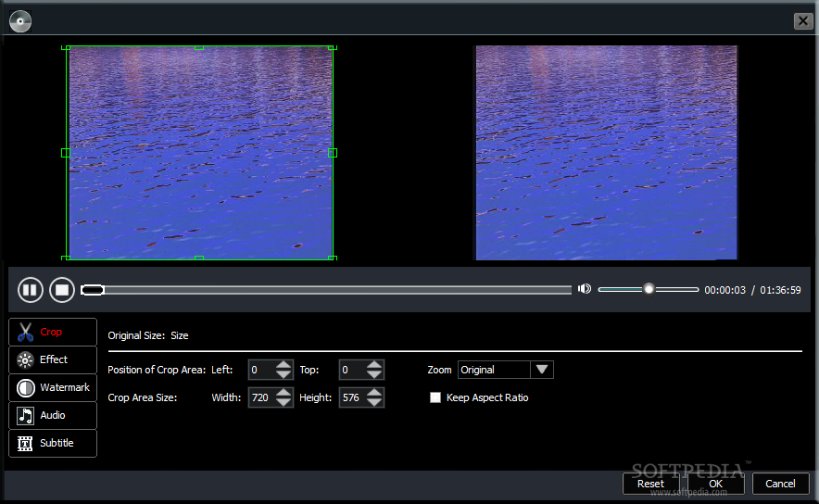
Task: Click the playback seek bar thumb
Action: coord(93,290)
